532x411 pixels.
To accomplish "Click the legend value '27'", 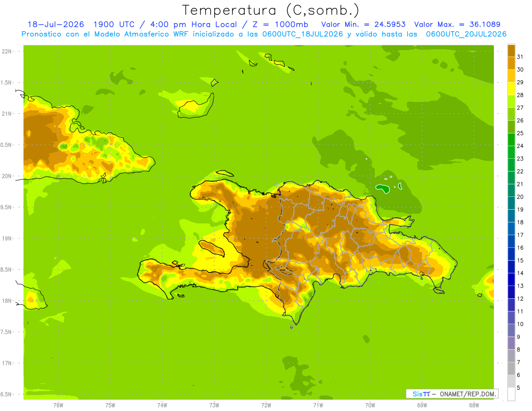I will (x=520, y=107).
